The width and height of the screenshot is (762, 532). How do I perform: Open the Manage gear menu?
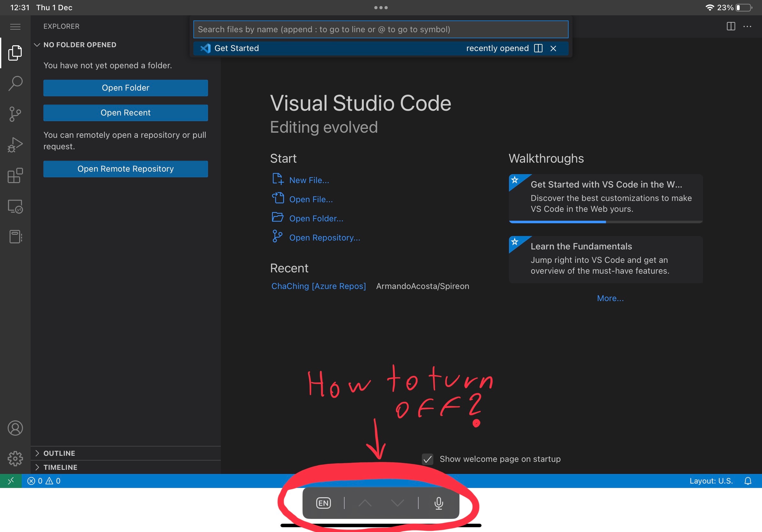click(15, 458)
